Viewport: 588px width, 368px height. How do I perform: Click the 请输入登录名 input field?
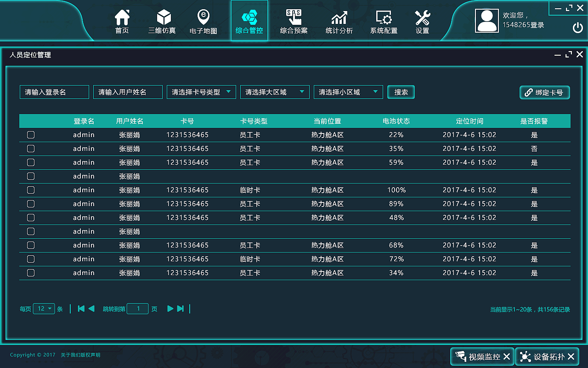(x=54, y=92)
